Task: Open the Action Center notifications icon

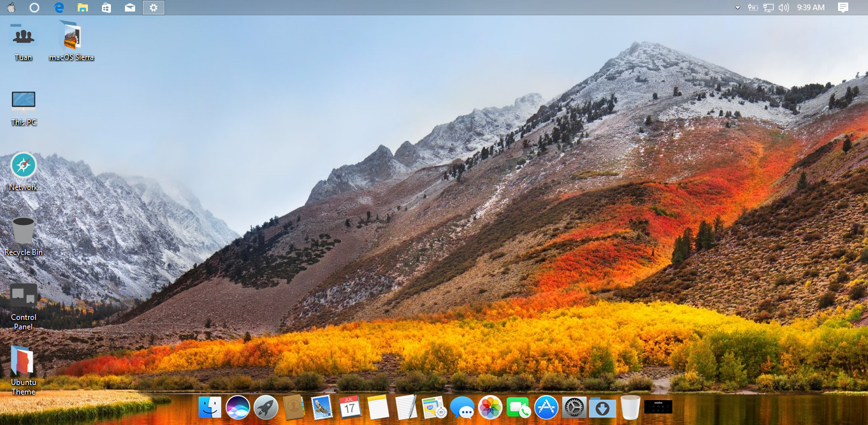Action: pyautogui.click(x=843, y=8)
